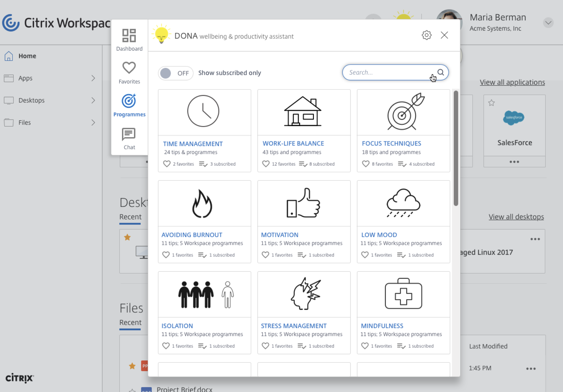Favorite Focus Techniques heart icon
This screenshot has height=392, width=563.
366,164
